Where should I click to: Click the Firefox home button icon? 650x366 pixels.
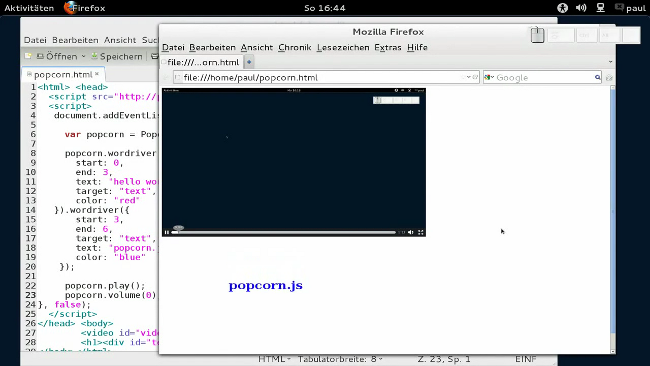click(609, 78)
